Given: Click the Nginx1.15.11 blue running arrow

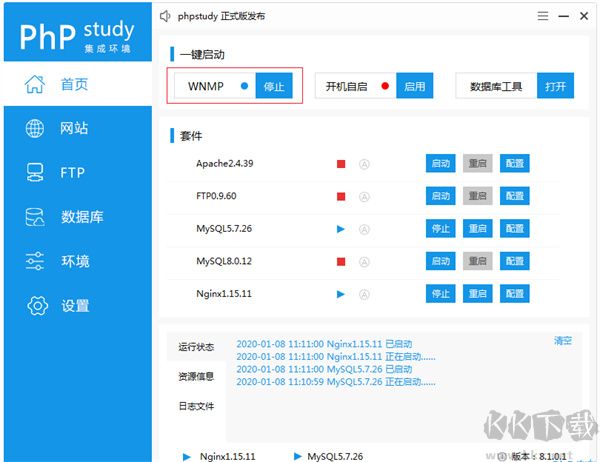Looking at the screenshot, I should coord(341,294).
